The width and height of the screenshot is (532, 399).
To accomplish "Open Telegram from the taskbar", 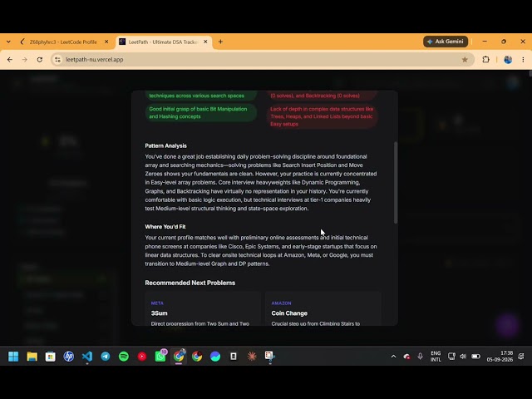I will tap(106, 357).
